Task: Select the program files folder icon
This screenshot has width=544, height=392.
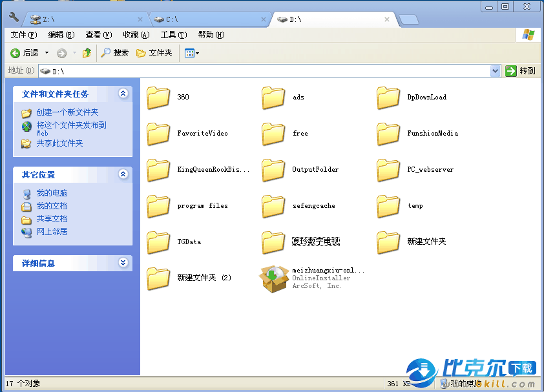Action: 158,206
